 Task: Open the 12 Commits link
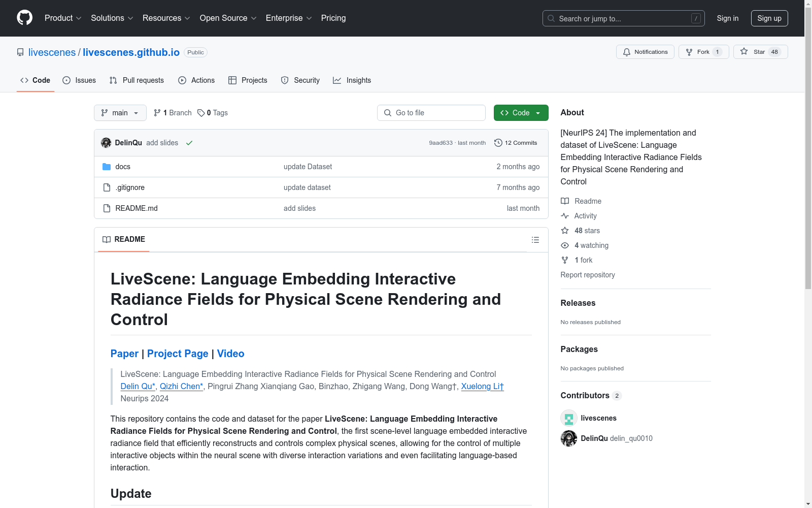(516, 143)
